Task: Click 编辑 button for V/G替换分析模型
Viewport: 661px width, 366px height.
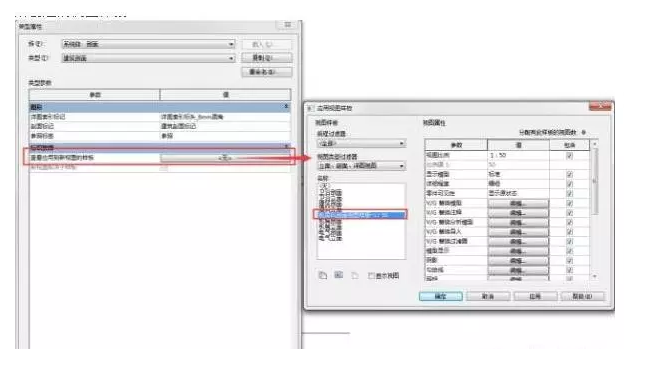Action: [x=518, y=222]
